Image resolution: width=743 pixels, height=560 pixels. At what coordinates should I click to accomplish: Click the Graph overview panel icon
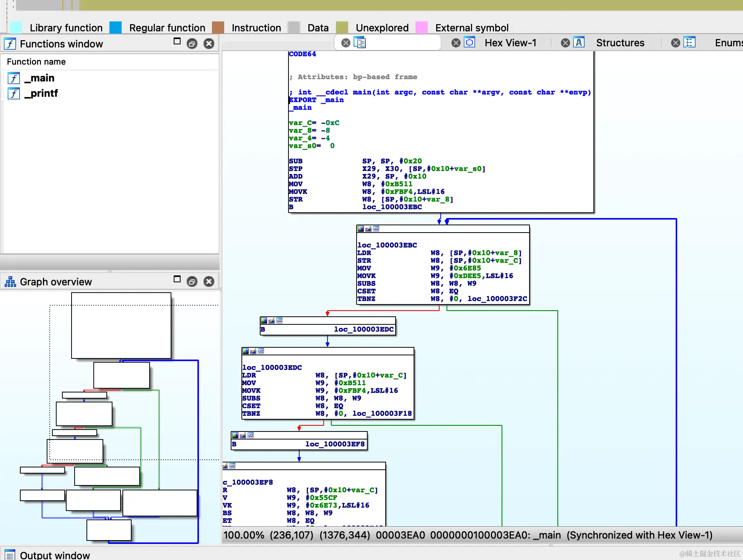[10, 282]
